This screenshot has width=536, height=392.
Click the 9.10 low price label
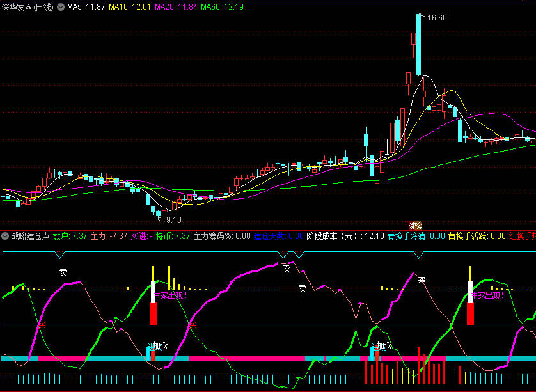pyautogui.click(x=173, y=220)
